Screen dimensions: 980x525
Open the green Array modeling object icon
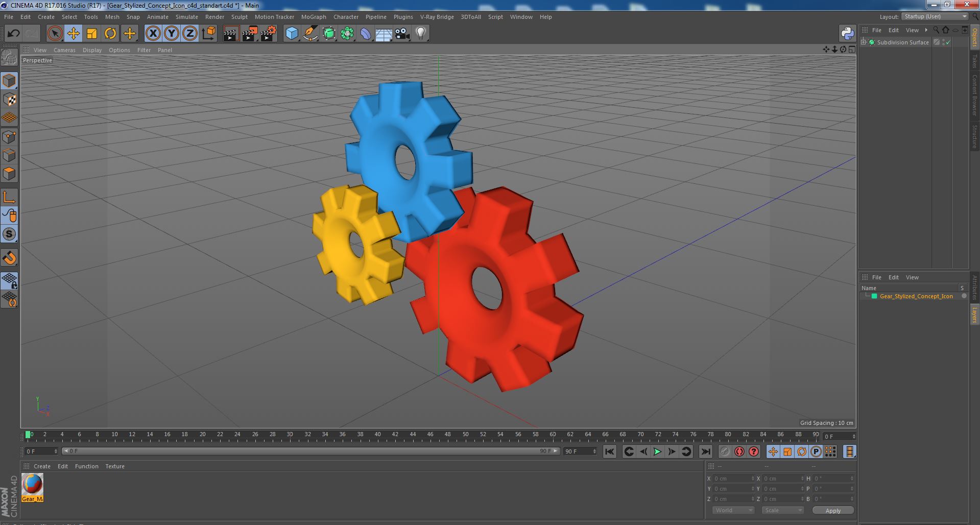pos(347,34)
